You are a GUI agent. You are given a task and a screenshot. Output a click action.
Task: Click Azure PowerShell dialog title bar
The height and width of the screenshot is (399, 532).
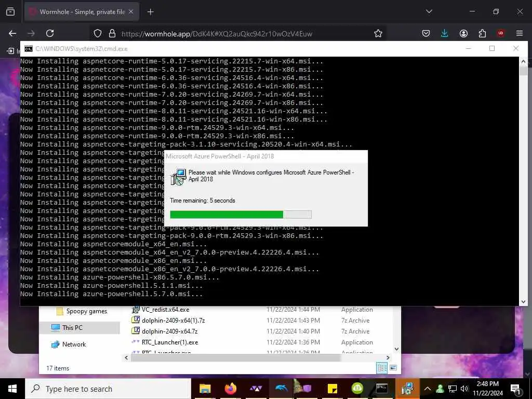[x=265, y=156]
